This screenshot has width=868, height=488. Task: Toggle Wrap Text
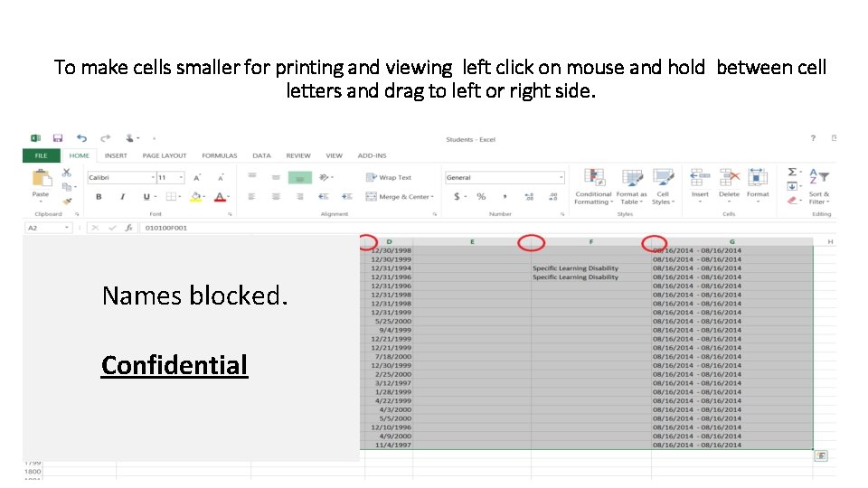coord(389,178)
